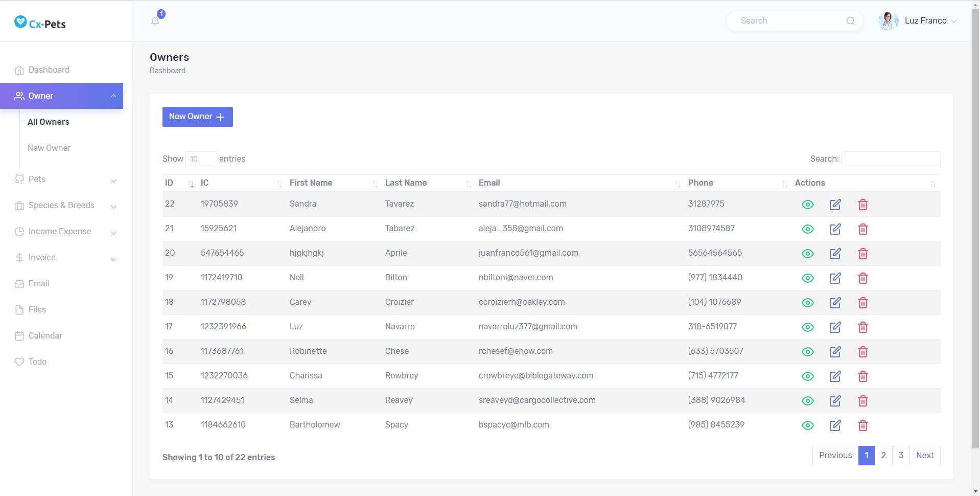Click the edit icon for Sandra Tavarez
This screenshot has width=980, height=496.
[x=835, y=205]
